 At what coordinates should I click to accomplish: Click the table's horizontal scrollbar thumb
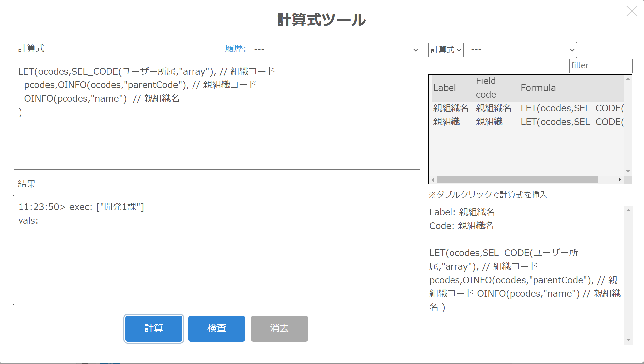(517, 180)
